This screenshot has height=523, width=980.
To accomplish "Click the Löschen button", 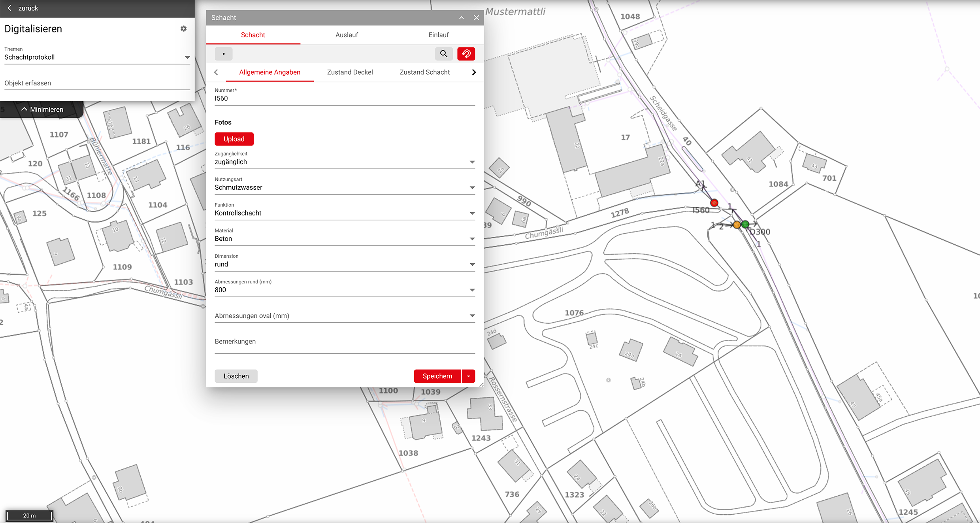I will point(236,376).
